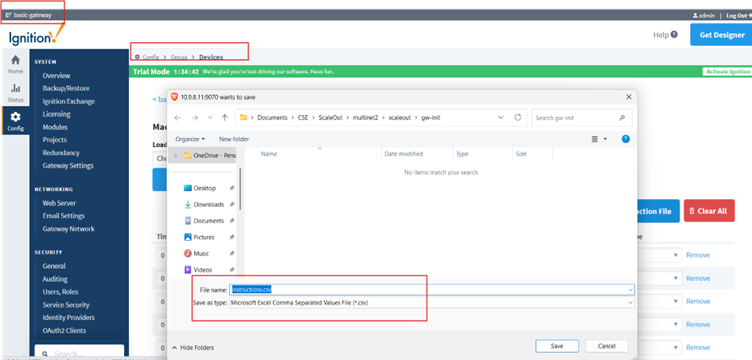Click the back navigation arrow in dialog
The image size is (752, 360).
point(178,117)
